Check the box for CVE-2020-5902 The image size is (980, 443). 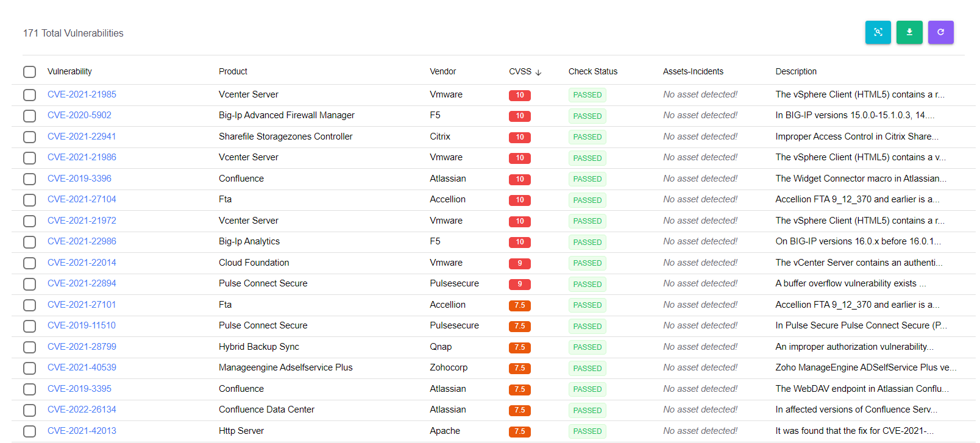tap(29, 116)
